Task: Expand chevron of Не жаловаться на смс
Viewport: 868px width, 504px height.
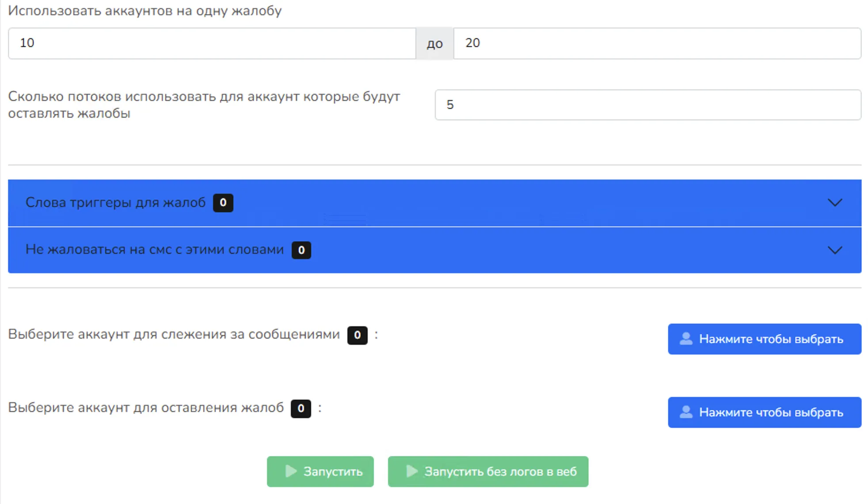Action: coord(834,250)
